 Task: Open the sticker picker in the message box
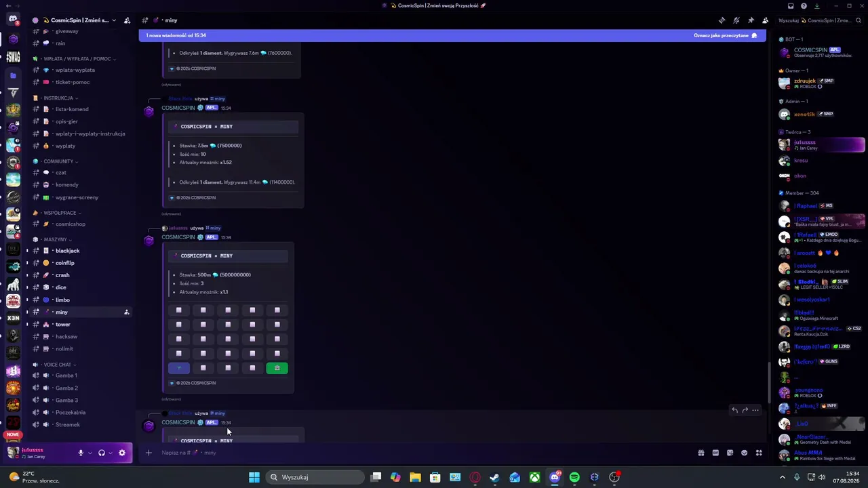pos(730,453)
